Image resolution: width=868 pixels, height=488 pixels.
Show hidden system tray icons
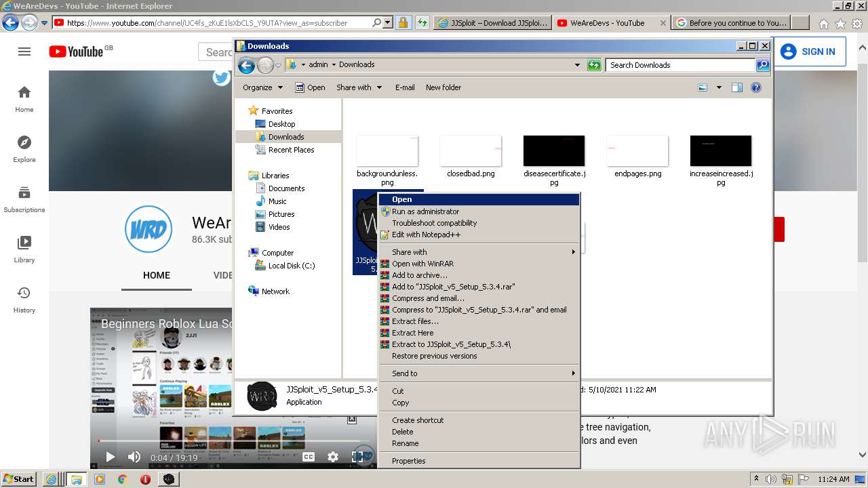point(756,479)
